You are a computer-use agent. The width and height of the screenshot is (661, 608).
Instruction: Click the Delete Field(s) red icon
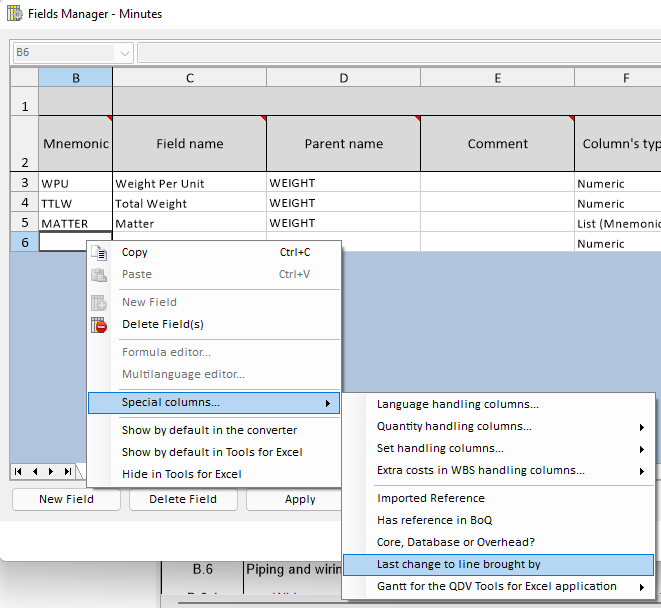pyautogui.click(x=99, y=324)
